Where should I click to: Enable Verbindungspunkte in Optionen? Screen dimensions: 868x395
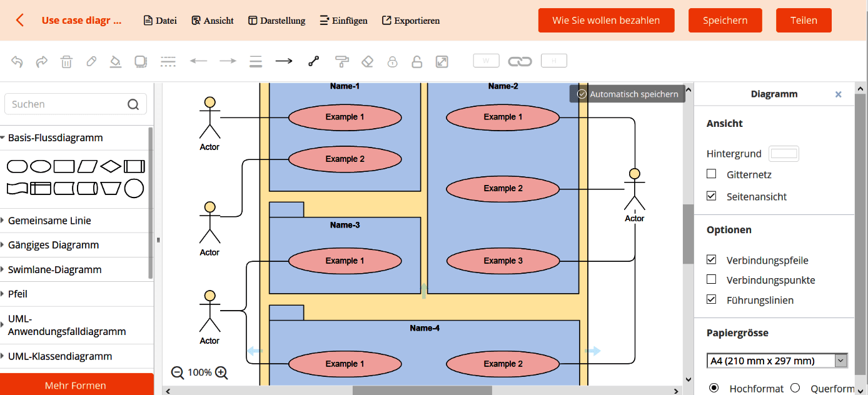[x=711, y=279]
